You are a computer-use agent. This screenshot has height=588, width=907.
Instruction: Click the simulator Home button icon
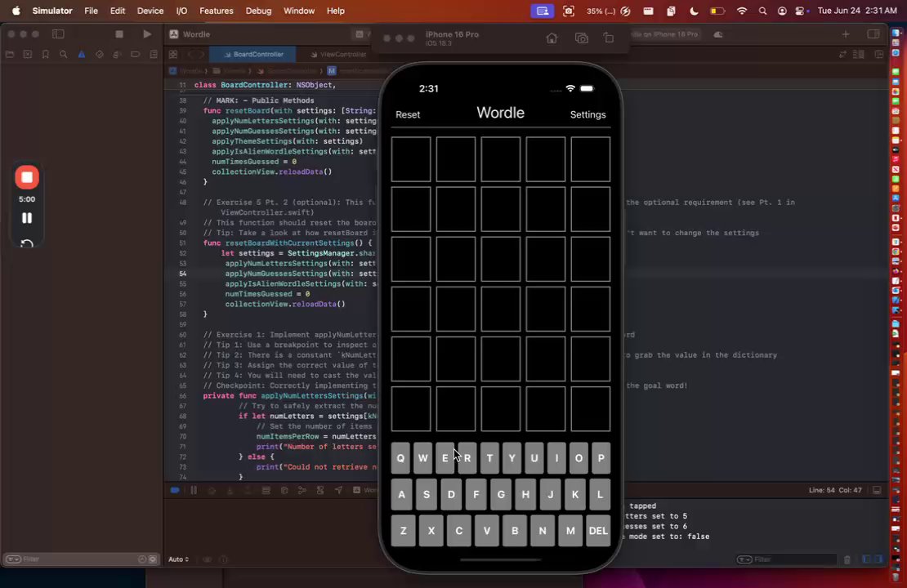pyautogui.click(x=552, y=38)
